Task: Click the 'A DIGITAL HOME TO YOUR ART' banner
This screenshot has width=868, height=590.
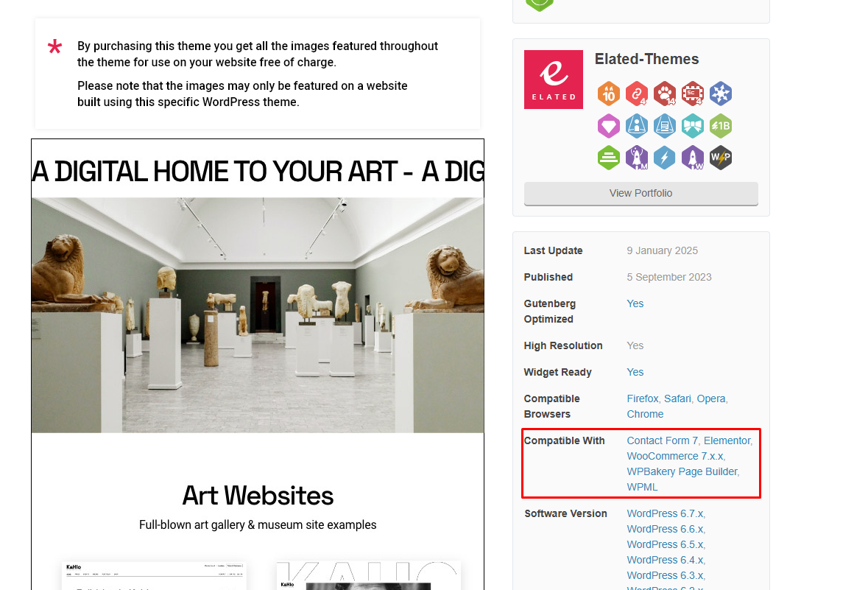Action: (258, 171)
